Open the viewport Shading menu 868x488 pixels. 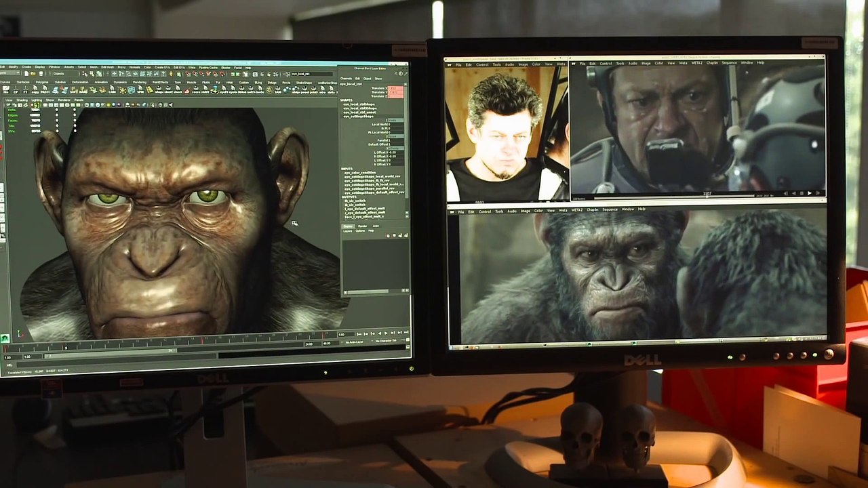(x=22, y=100)
